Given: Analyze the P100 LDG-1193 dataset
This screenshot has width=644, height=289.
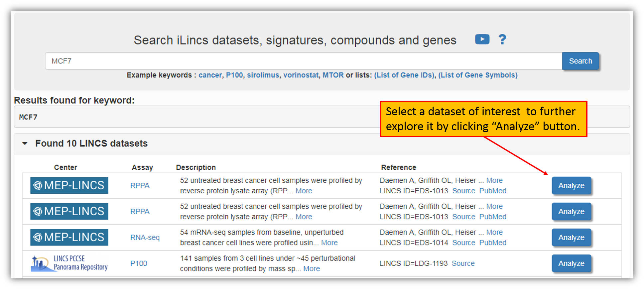Looking at the screenshot, I should point(571,263).
